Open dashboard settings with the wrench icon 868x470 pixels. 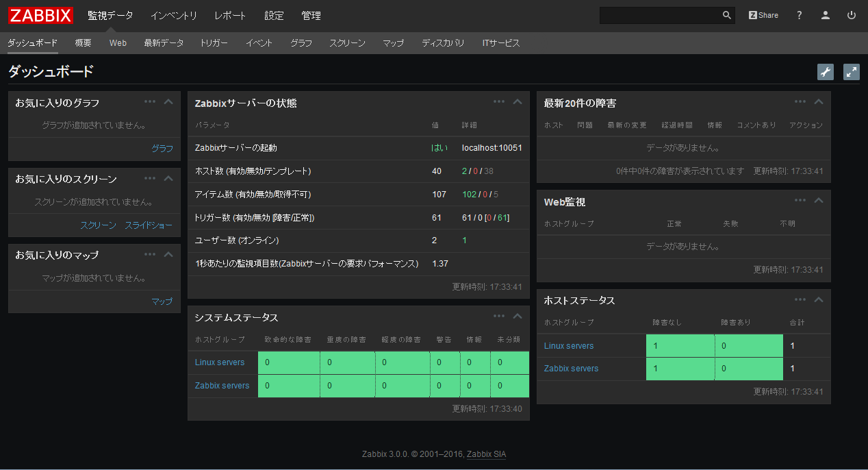click(825, 71)
